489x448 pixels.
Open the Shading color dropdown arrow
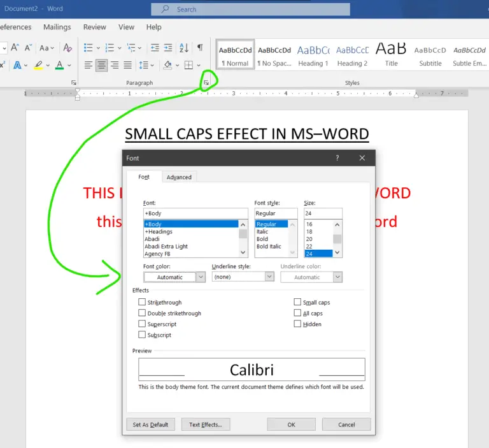pyautogui.click(x=178, y=66)
